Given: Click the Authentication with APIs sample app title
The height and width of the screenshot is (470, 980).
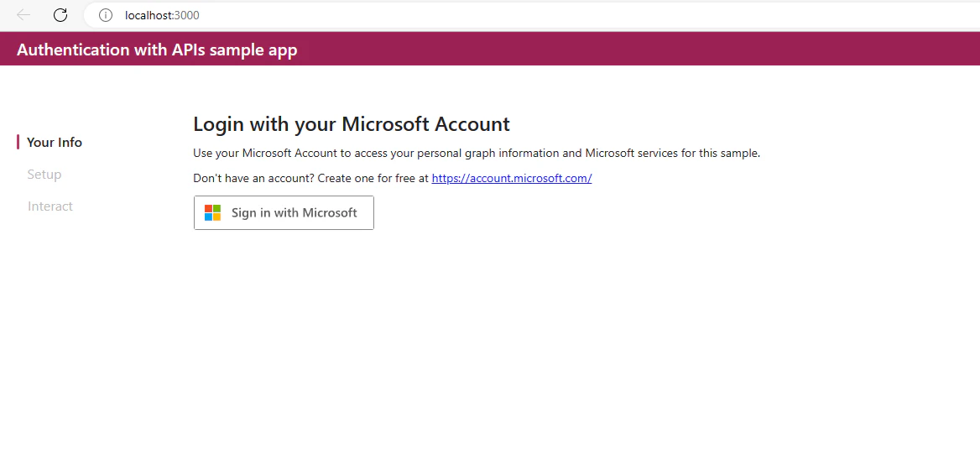Looking at the screenshot, I should 157,50.
